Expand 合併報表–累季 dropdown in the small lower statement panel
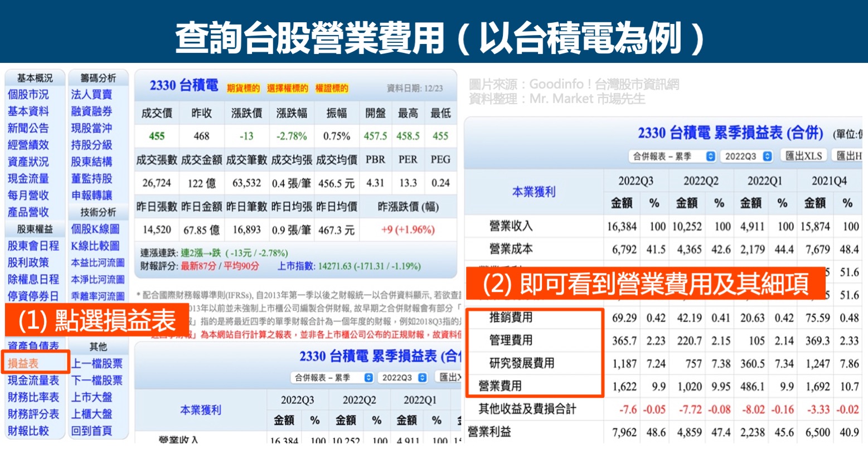This screenshot has height=454, width=868. [332, 378]
